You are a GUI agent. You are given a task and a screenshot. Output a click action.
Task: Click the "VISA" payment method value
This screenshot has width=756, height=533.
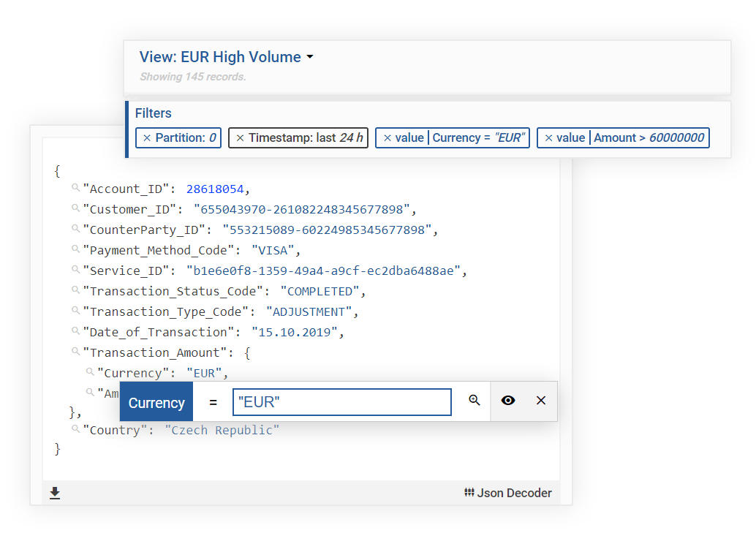273,250
